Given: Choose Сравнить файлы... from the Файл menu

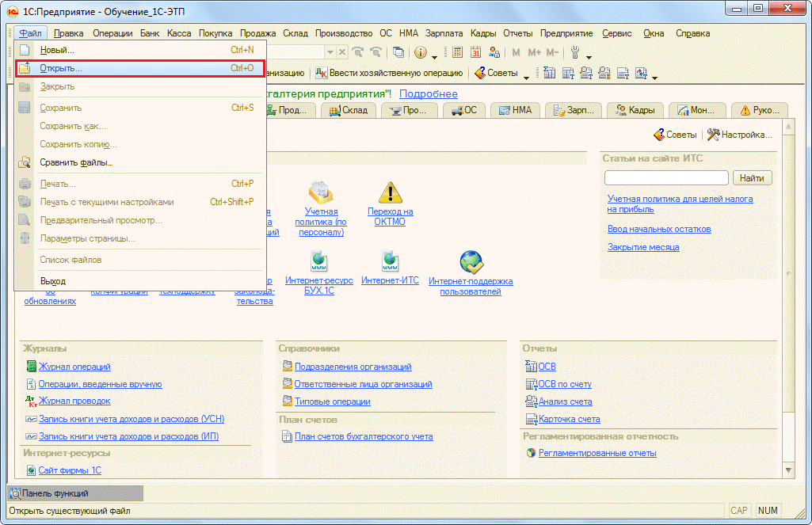Looking at the screenshot, I should [76, 163].
